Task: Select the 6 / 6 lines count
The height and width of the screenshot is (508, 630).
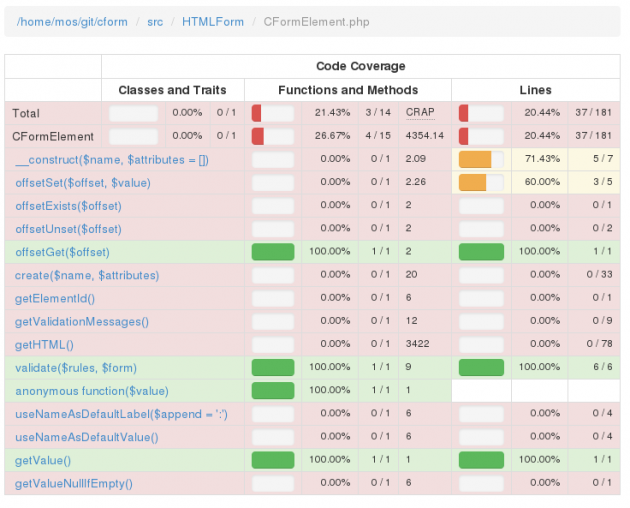Action: 603,367
